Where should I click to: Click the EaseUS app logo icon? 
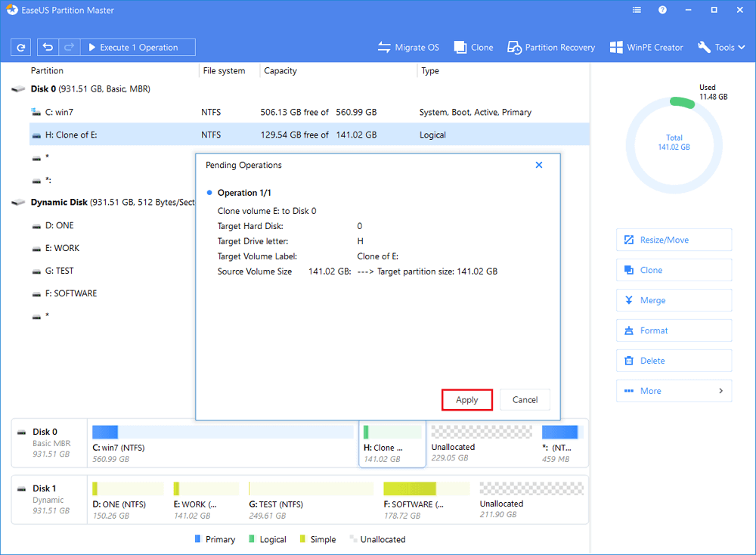(x=11, y=10)
